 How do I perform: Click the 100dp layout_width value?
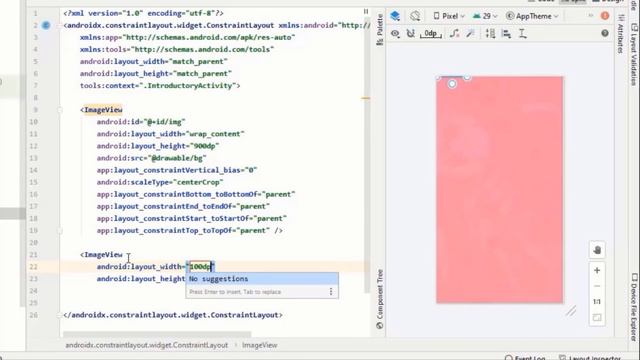200,267
